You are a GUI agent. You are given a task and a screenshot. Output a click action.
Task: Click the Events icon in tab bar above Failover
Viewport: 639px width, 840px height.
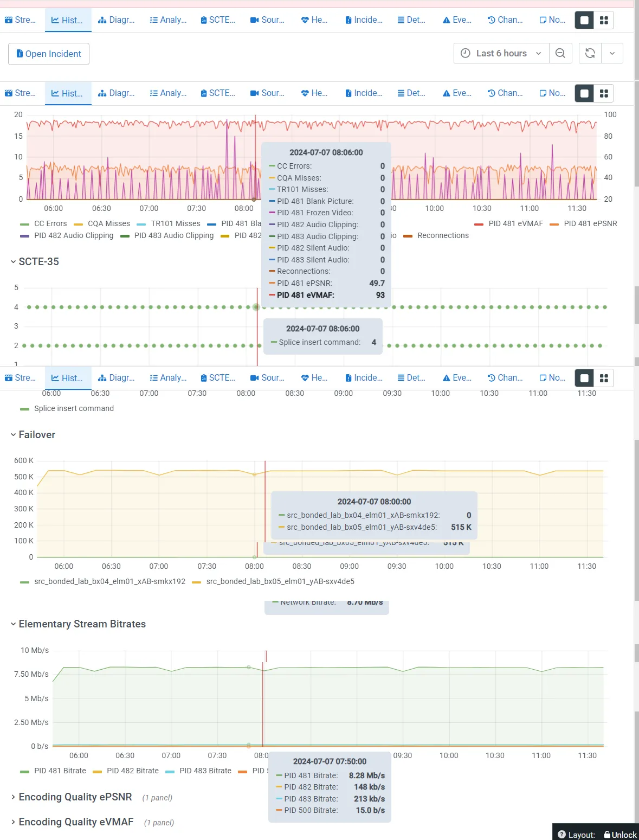[447, 378]
